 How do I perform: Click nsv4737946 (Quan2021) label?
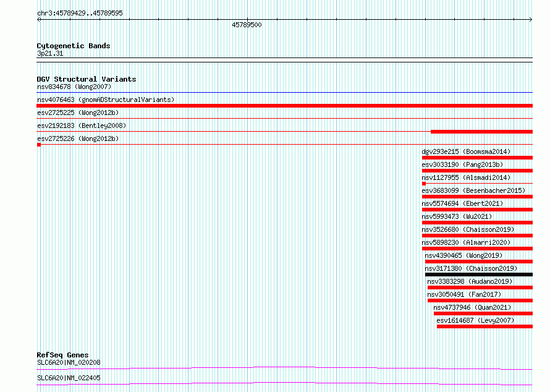[472, 307]
